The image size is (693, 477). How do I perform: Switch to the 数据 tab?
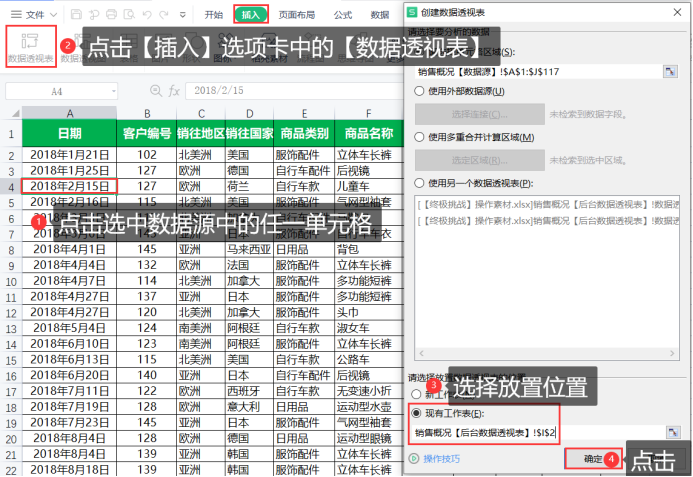[380, 15]
